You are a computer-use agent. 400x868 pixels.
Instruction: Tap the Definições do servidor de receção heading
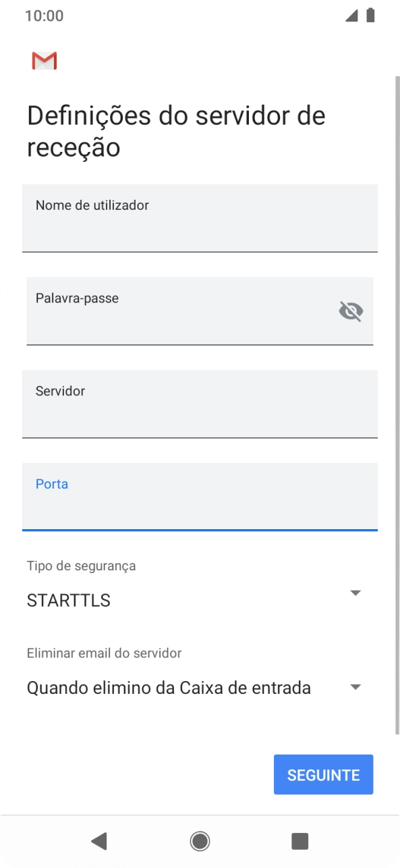(175, 131)
